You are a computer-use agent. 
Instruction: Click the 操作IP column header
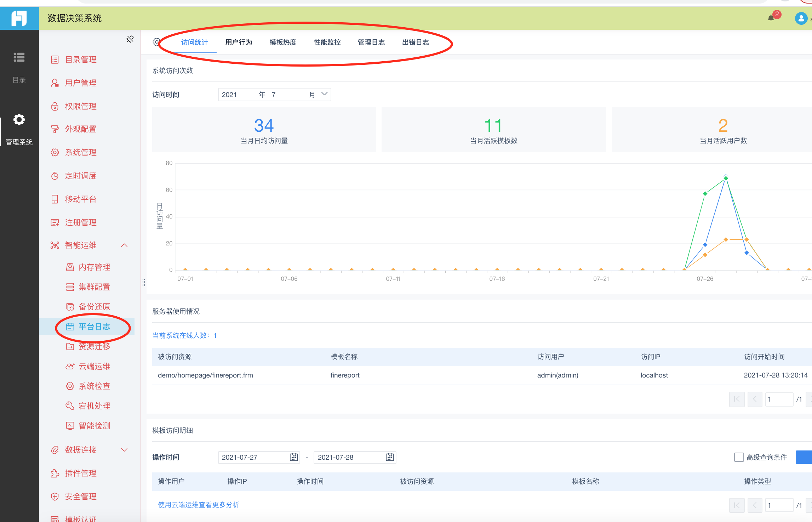pos(237,481)
